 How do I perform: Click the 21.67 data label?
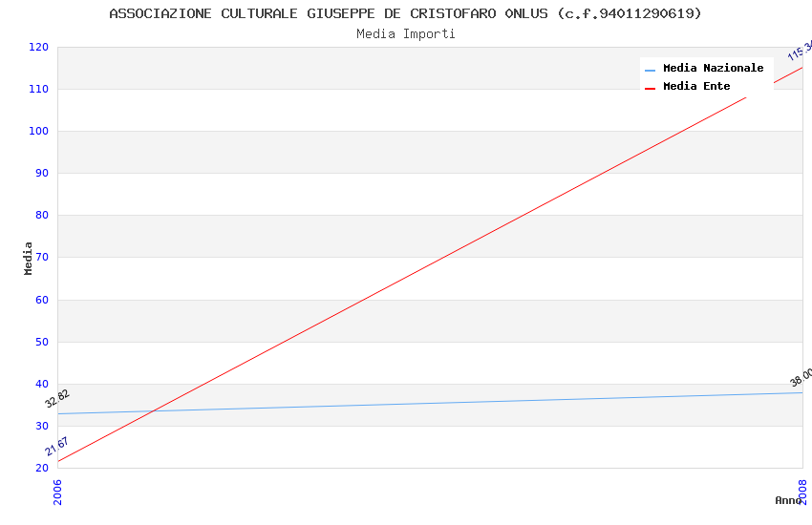click(56, 447)
